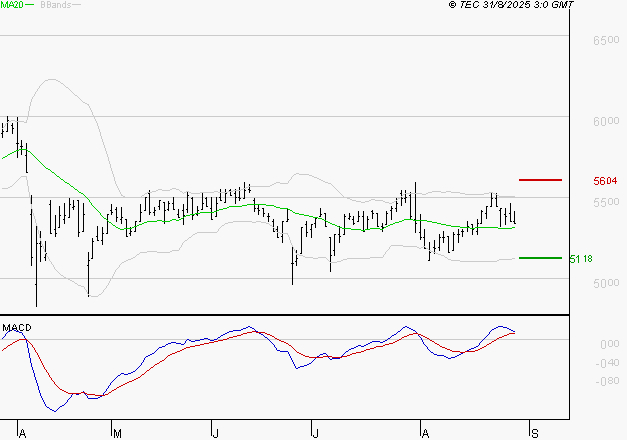Click the MACD -040 axis label

(608, 363)
